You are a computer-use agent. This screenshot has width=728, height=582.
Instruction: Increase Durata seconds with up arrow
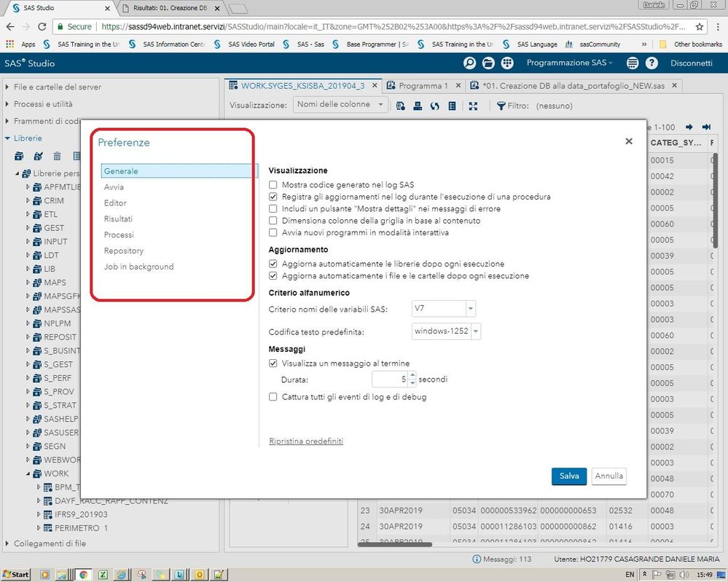click(x=412, y=374)
